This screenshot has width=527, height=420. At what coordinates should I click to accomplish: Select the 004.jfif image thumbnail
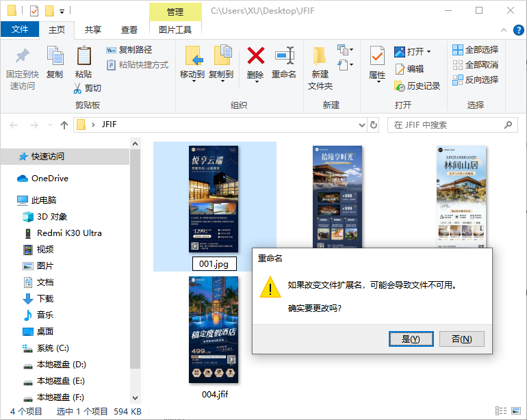coord(214,330)
